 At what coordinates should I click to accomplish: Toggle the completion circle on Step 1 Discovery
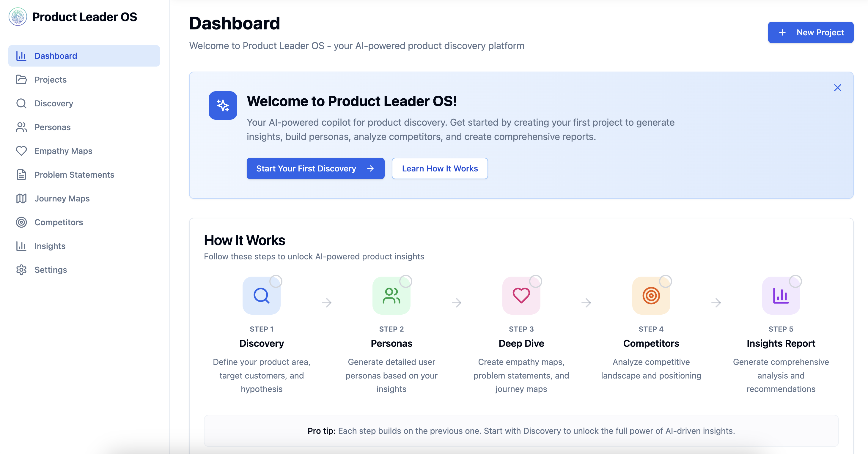276,280
